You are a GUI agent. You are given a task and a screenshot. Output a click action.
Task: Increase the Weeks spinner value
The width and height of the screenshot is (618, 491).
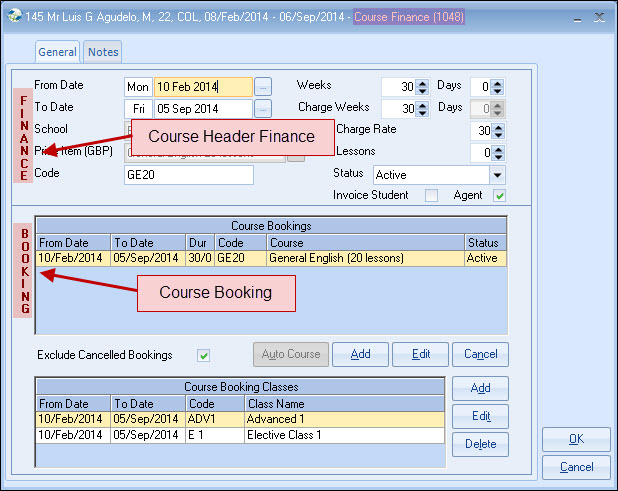(422, 83)
